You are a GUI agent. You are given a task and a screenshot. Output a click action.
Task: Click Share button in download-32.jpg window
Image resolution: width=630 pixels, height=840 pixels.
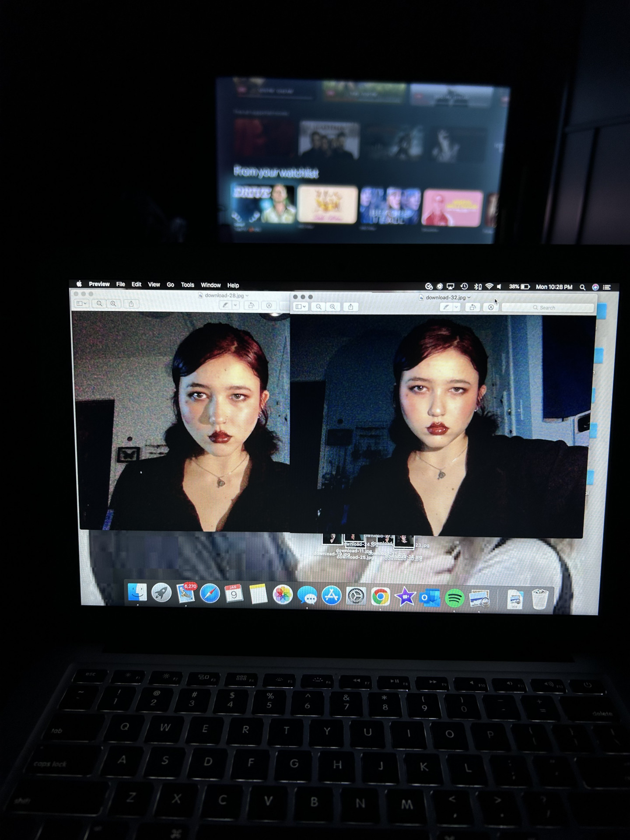(350, 307)
